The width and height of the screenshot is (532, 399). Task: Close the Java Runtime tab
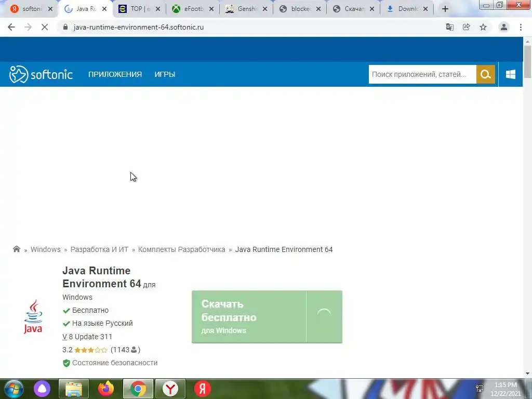[x=104, y=9]
